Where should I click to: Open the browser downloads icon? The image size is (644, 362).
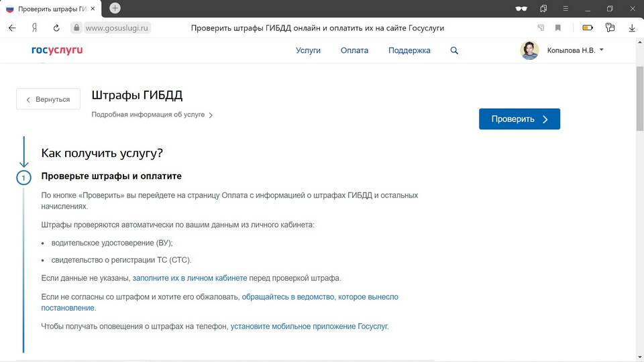pos(632,28)
